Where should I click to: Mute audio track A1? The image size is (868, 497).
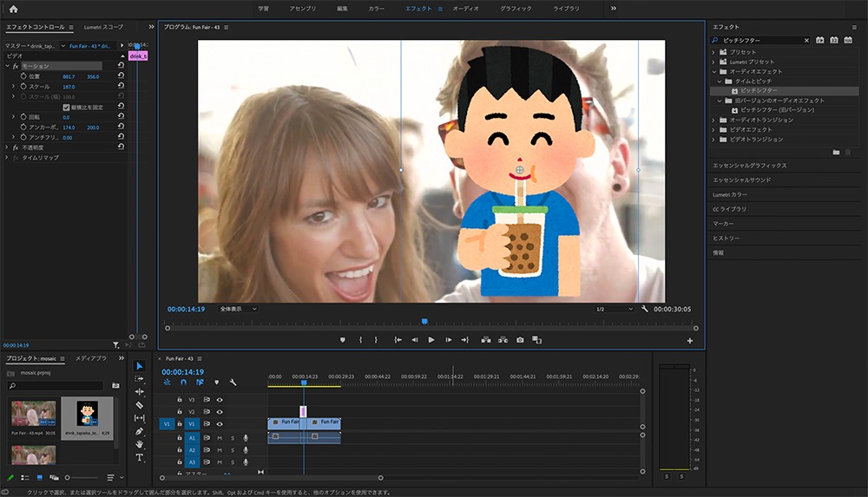[220, 438]
